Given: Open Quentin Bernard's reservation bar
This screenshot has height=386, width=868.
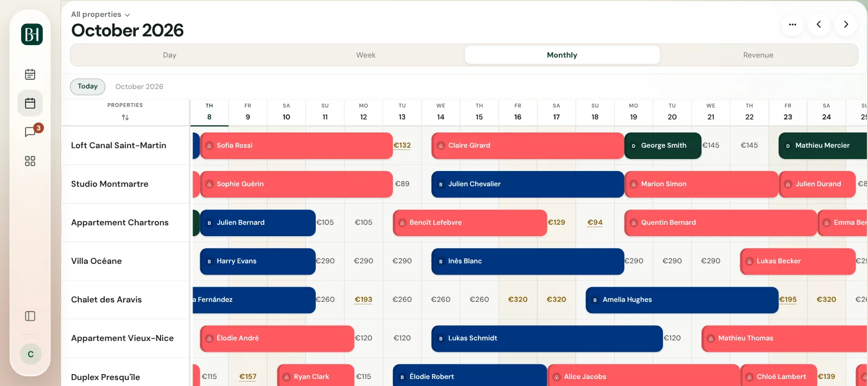Looking at the screenshot, I should click(720, 223).
